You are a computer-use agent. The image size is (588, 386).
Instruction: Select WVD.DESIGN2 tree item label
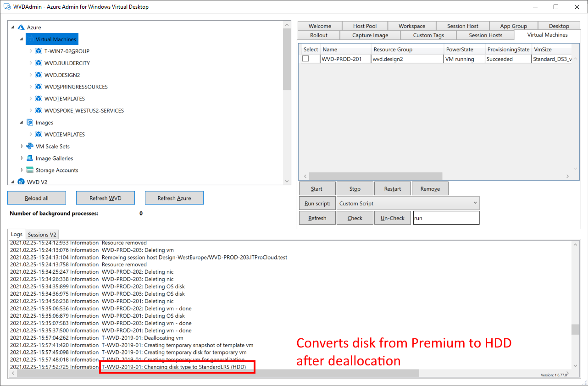pyautogui.click(x=62, y=75)
